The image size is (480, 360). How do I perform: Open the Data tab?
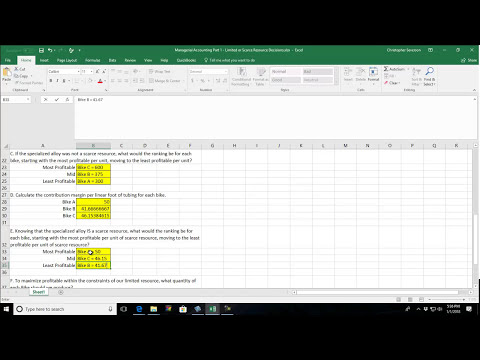[112, 60]
